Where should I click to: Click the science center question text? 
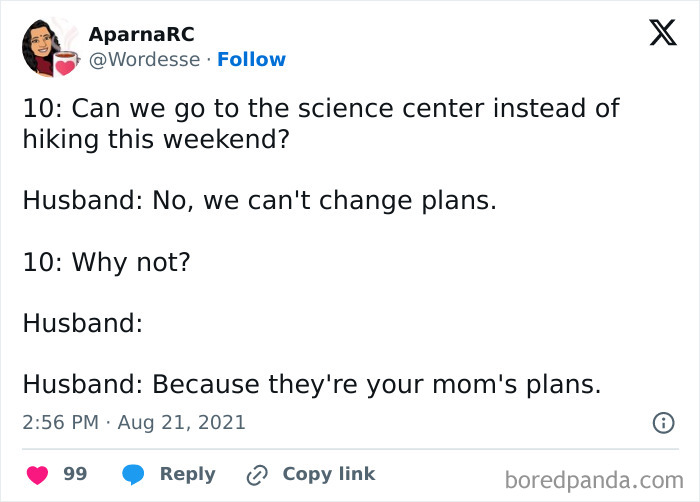click(320, 123)
